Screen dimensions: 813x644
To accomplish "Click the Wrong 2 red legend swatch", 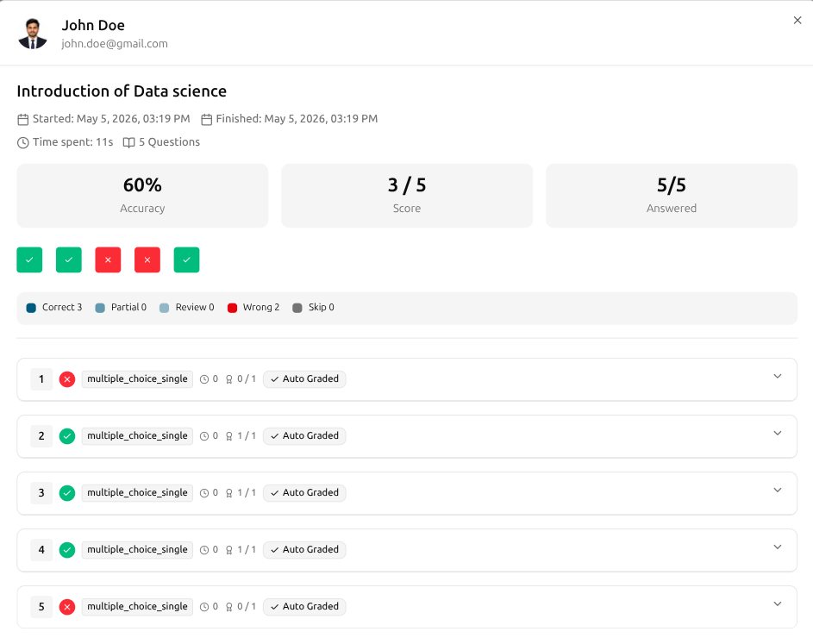I will pyautogui.click(x=232, y=308).
